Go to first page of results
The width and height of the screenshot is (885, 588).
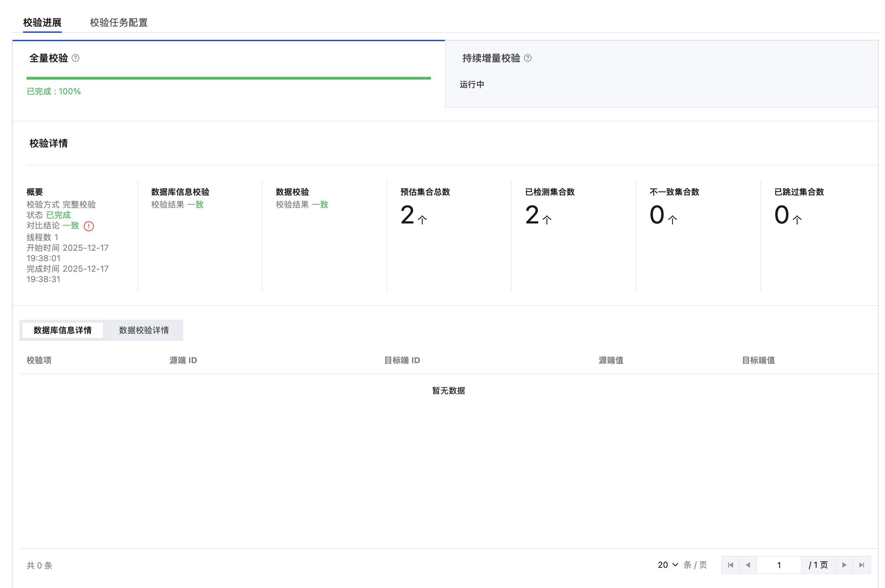click(730, 565)
